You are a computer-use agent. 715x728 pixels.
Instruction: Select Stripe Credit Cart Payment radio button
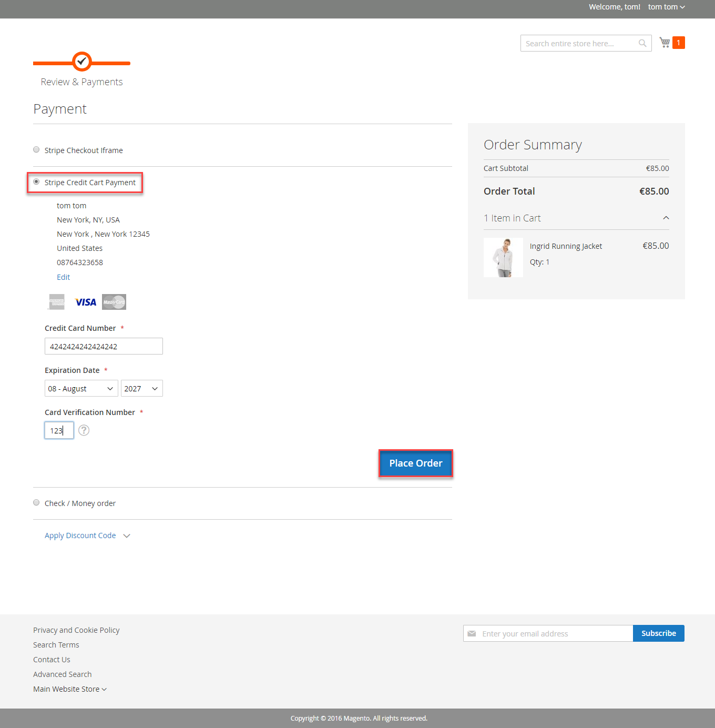click(36, 182)
